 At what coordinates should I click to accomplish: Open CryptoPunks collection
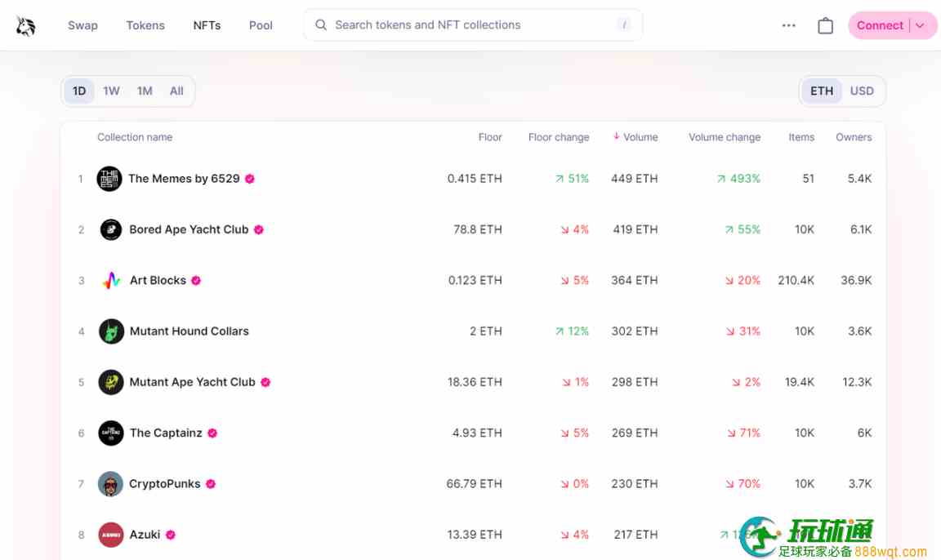point(164,484)
